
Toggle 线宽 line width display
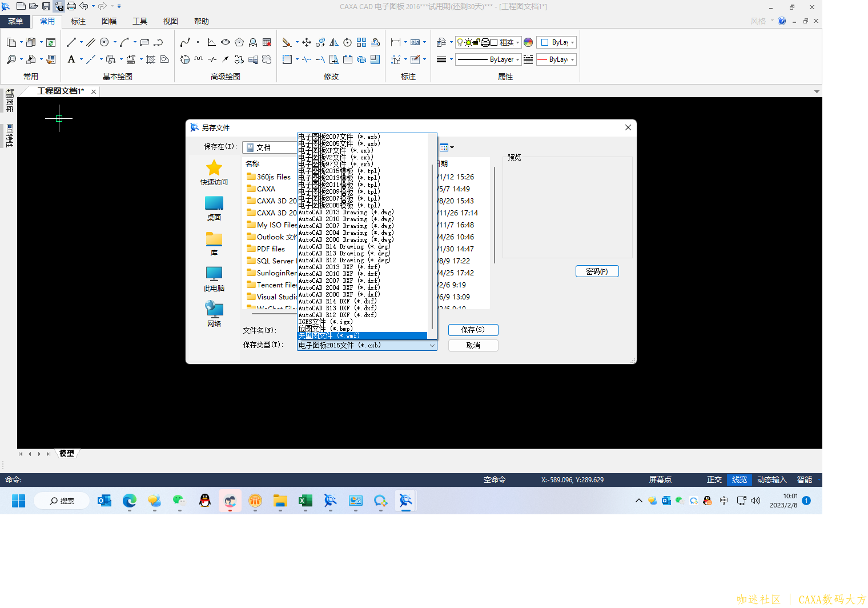click(740, 480)
